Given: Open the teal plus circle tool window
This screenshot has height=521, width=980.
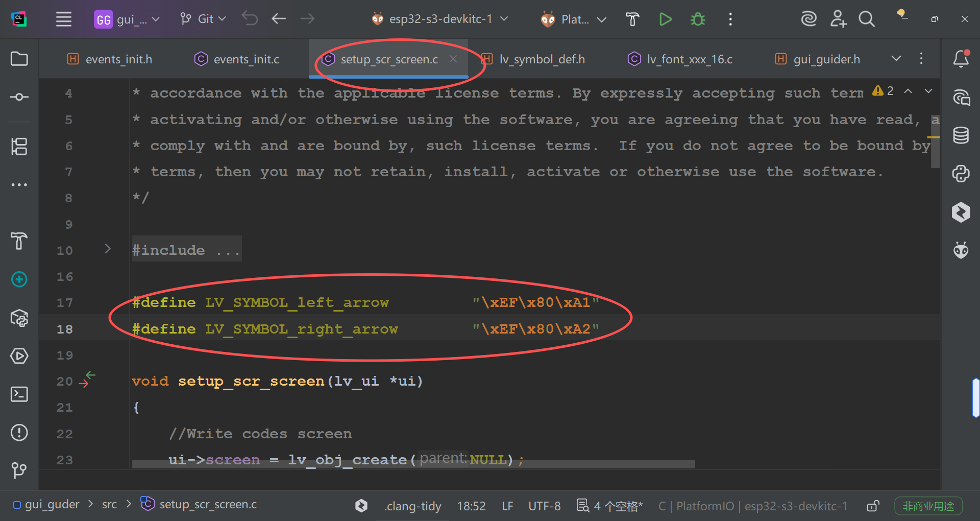Looking at the screenshot, I should click(x=19, y=279).
